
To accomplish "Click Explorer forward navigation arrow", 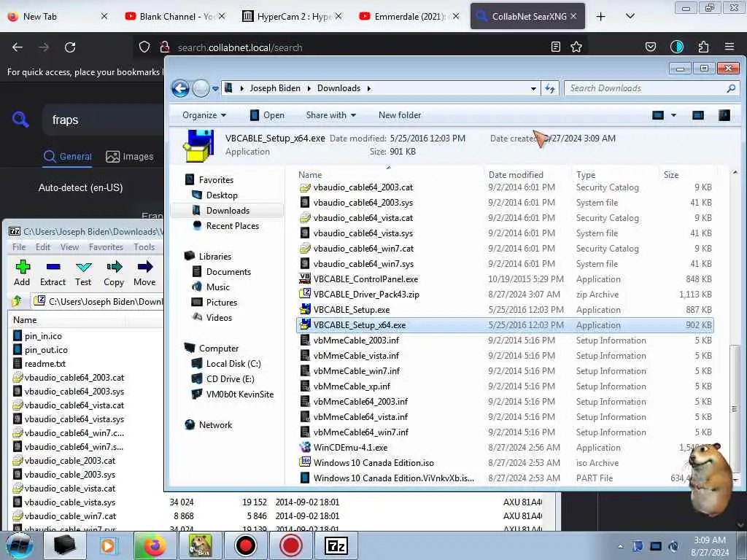I will click(x=201, y=88).
